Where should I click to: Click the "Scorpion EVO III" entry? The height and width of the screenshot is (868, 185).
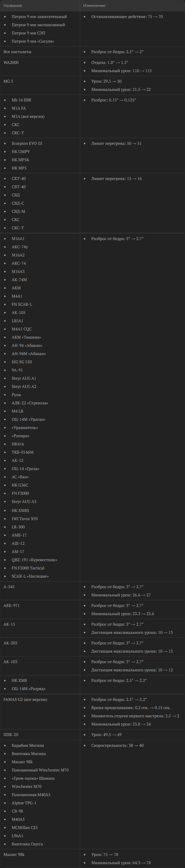click(27, 144)
